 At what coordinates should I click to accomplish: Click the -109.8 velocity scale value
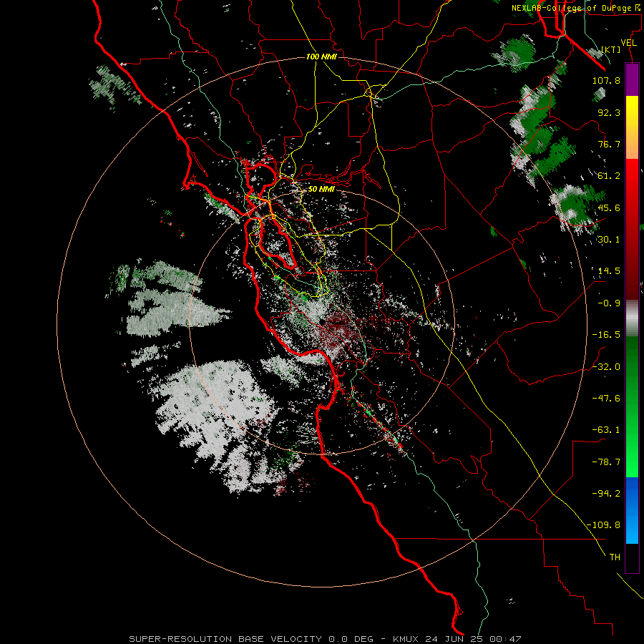click(604, 525)
